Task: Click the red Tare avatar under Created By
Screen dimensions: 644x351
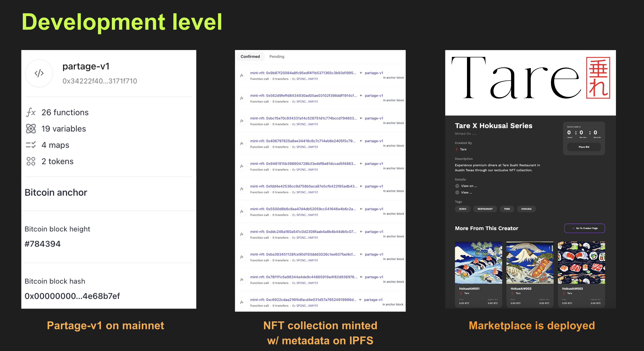Action: [x=457, y=149]
